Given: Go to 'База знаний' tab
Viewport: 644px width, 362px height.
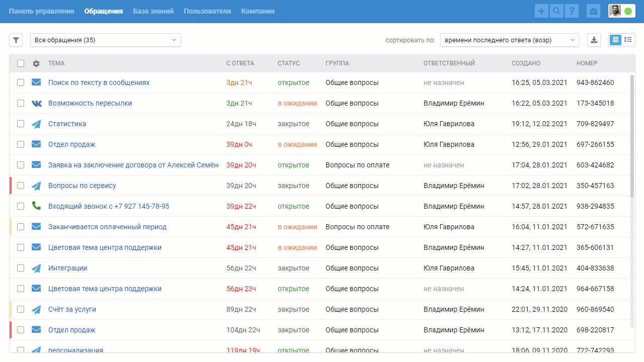Looking at the screenshot, I should [x=153, y=11].
